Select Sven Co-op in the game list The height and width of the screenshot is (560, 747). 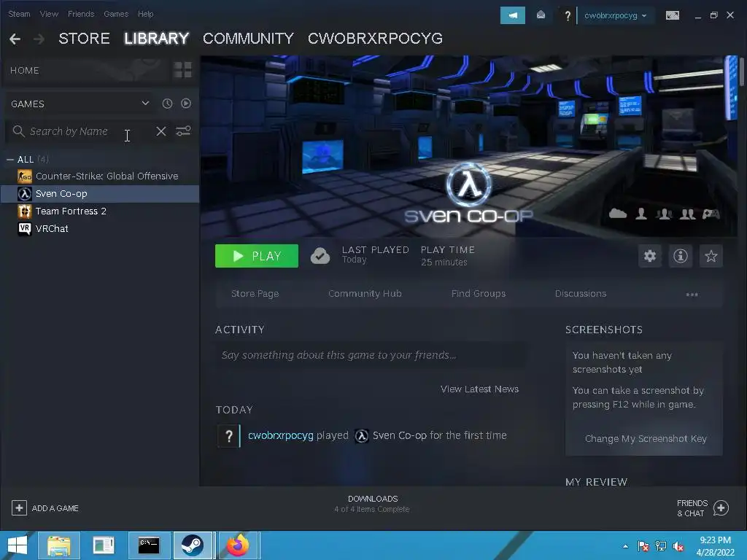pos(99,194)
